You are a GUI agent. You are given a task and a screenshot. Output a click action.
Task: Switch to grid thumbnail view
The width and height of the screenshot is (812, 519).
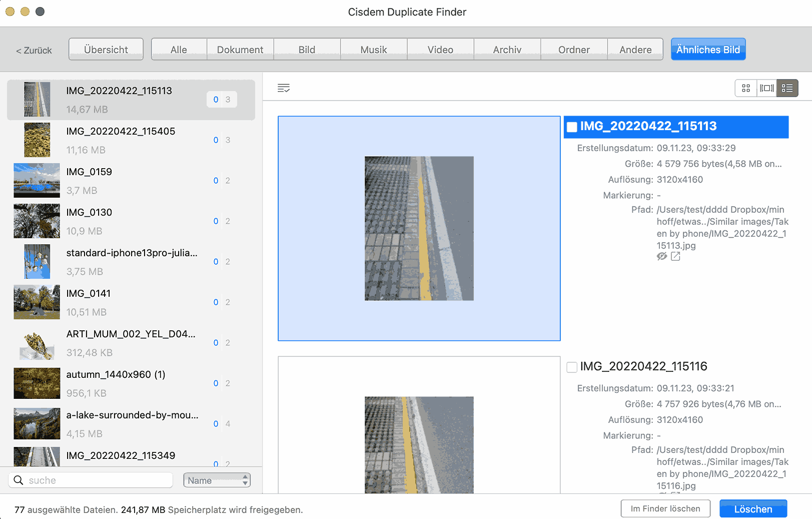pyautogui.click(x=745, y=88)
